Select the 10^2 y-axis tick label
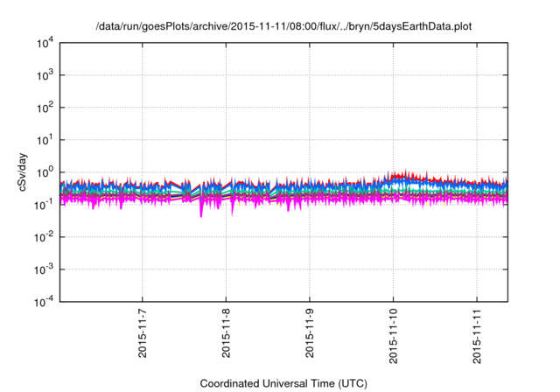The width and height of the screenshot is (560, 392). click(45, 108)
